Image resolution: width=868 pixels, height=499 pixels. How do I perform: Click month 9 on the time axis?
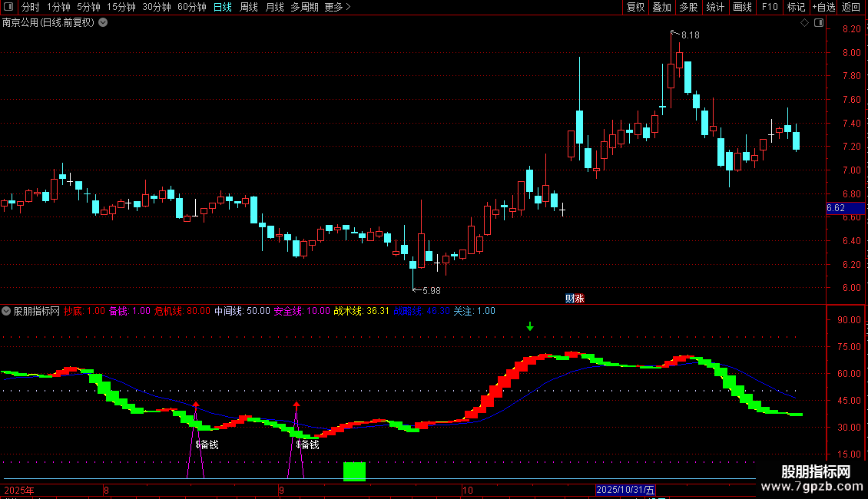pos(281,490)
